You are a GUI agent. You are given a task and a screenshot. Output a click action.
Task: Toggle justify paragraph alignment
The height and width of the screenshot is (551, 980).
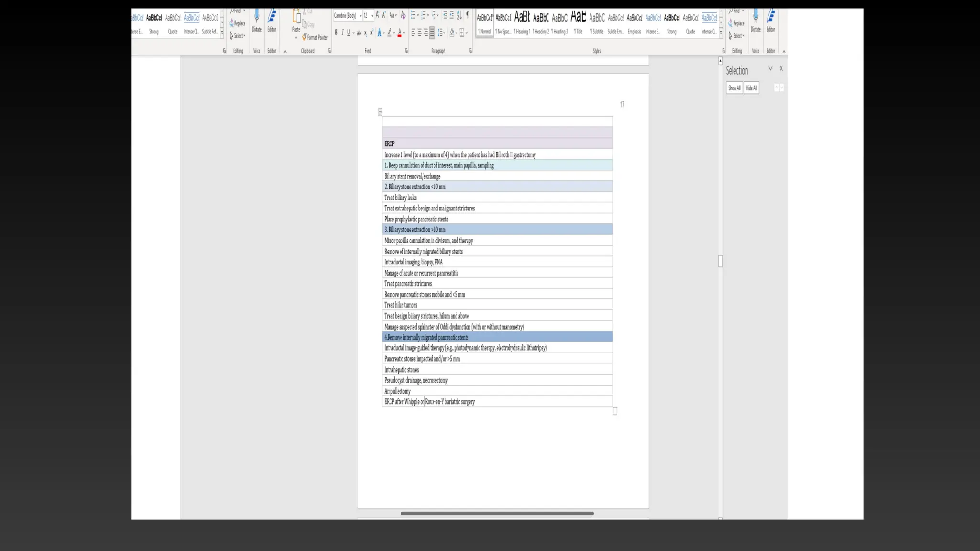[432, 33]
